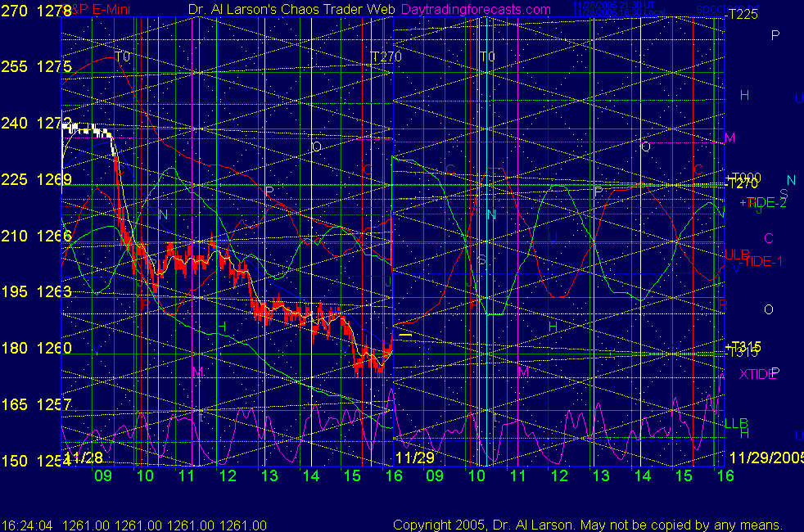Screen dimensions: 804x532
Task: Click the green '+TIDE-2' legend label
Action: pos(763,203)
